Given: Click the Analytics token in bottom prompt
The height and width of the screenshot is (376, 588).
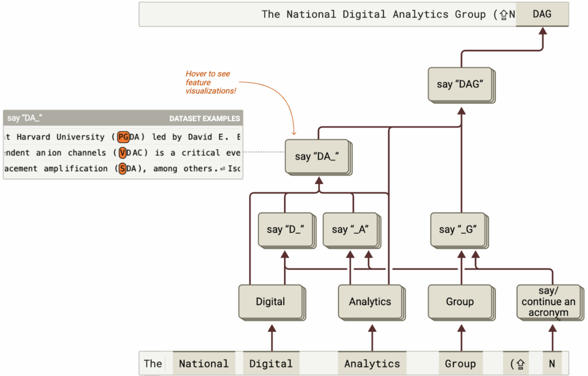Looking at the screenshot, I should point(372,363).
